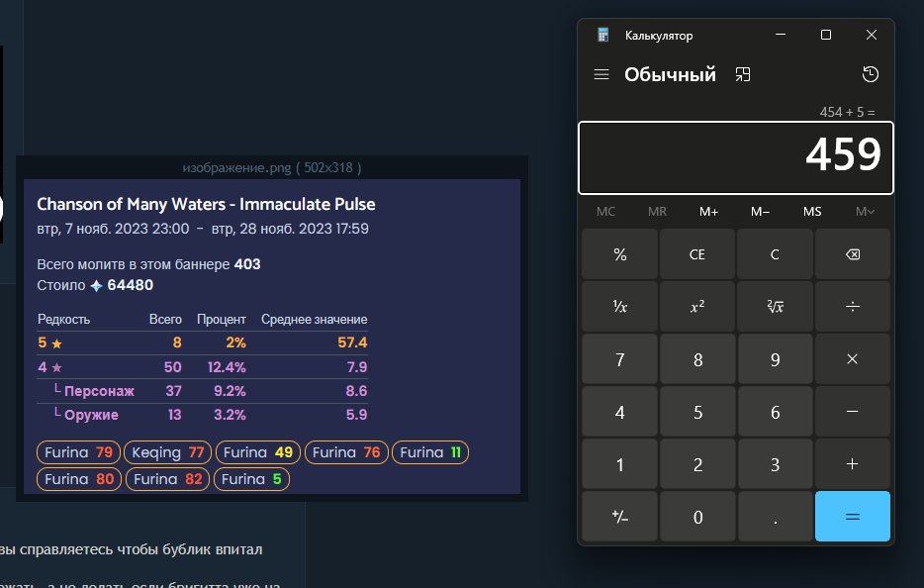924x588 pixels.
Task: Click the Furina 80 pull badge
Action: 79,479
